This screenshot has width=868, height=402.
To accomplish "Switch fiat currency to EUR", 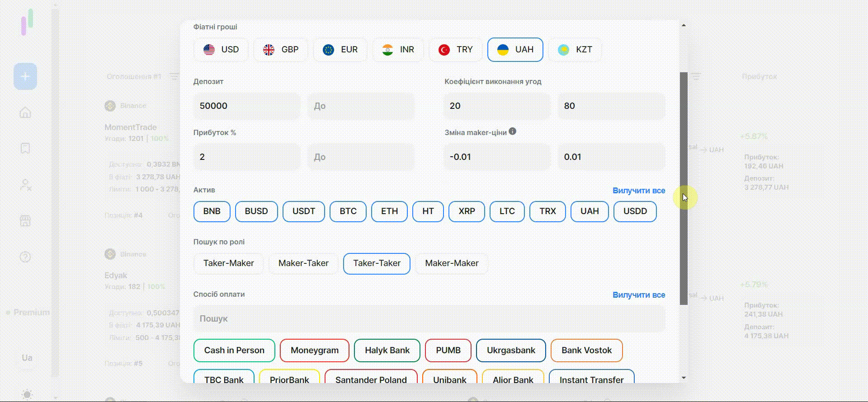I will [340, 50].
